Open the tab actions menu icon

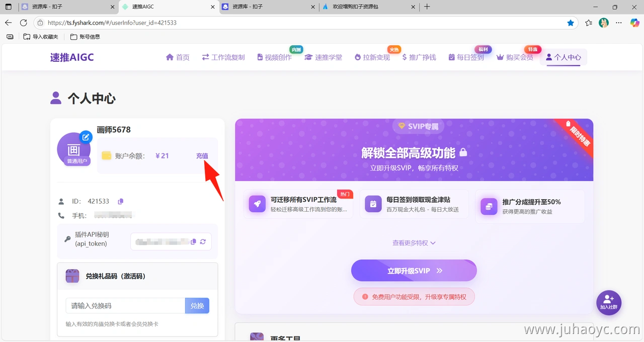(9, 7)
